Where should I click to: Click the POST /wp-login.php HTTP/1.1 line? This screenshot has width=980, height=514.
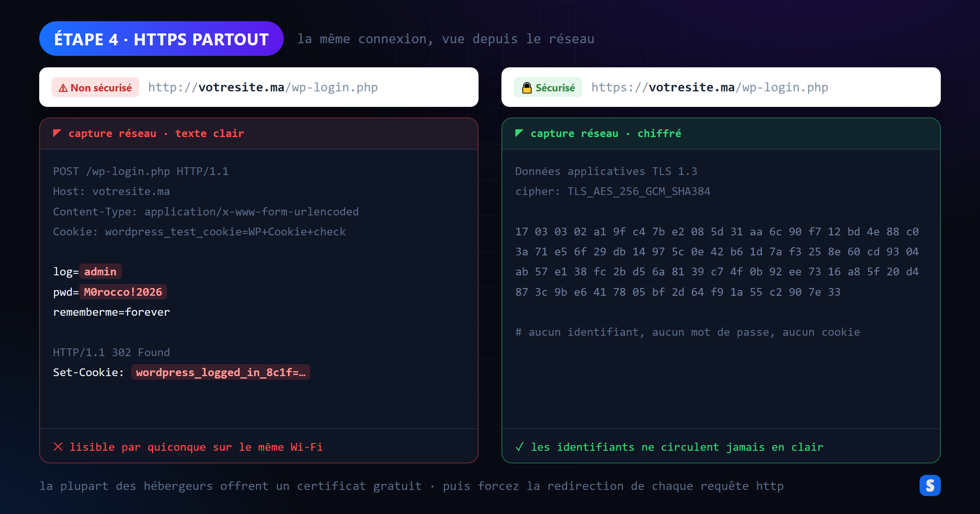[141, 171]
